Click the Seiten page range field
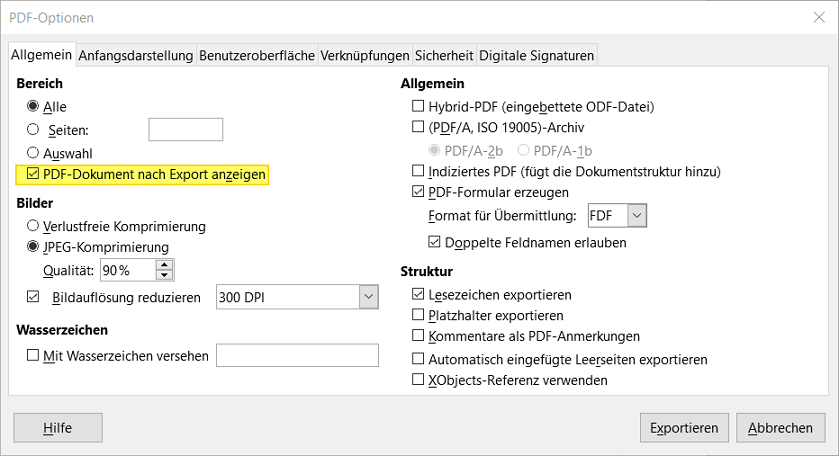Image resolution: width=839 pixels, height=456 pixels. tap(185, 129)
